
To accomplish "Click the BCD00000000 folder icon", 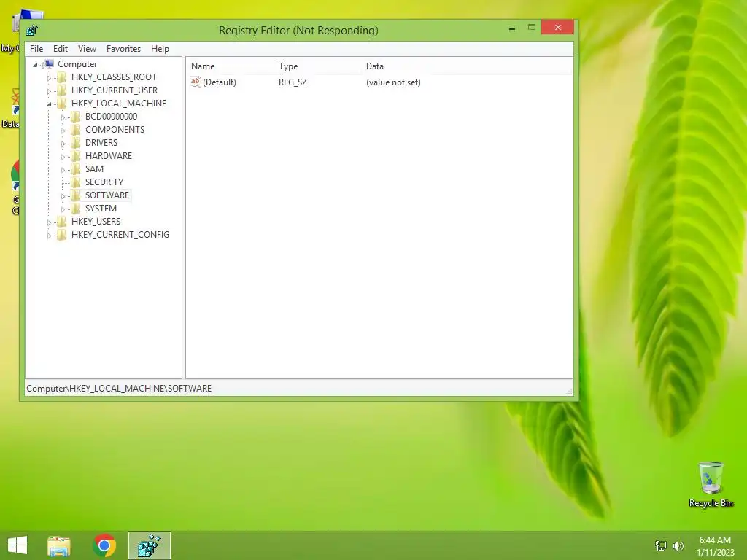I will point(76,117).
